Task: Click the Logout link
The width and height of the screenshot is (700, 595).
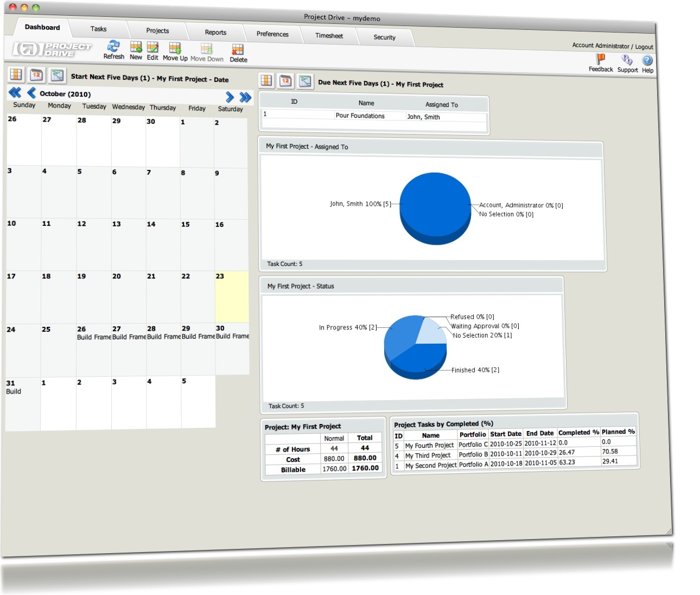Action: tap(645, 47)
